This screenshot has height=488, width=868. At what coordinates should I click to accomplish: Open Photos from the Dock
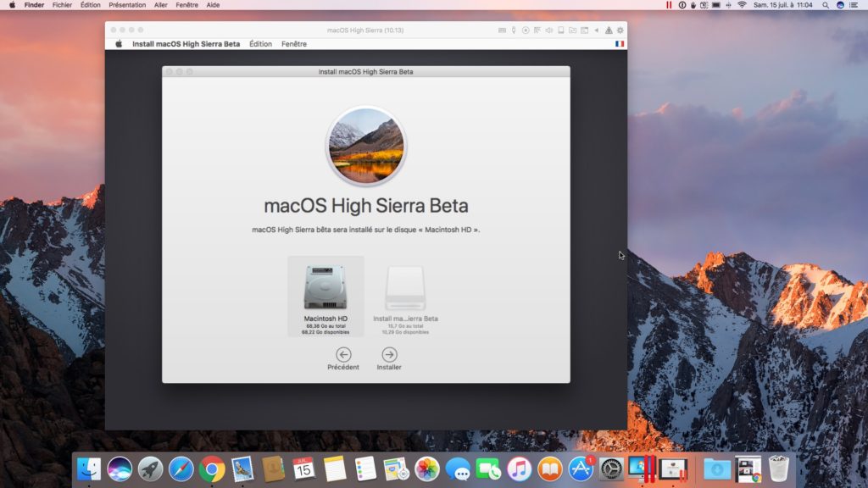[427, 469]
